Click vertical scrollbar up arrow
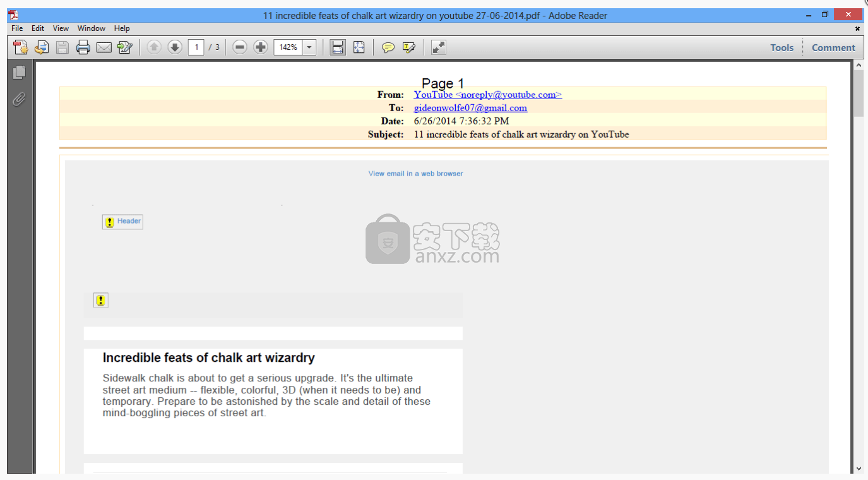 (859, 65)
